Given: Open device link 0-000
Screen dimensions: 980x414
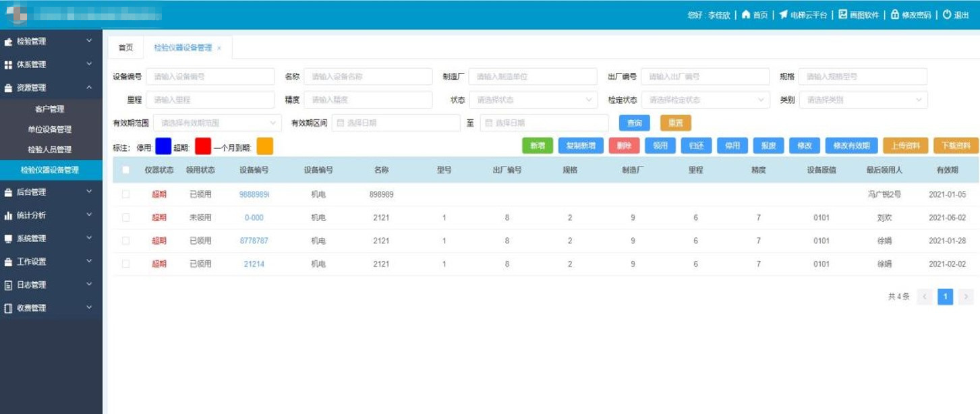Looking at the screenshot, I should (x=254, y=218).
